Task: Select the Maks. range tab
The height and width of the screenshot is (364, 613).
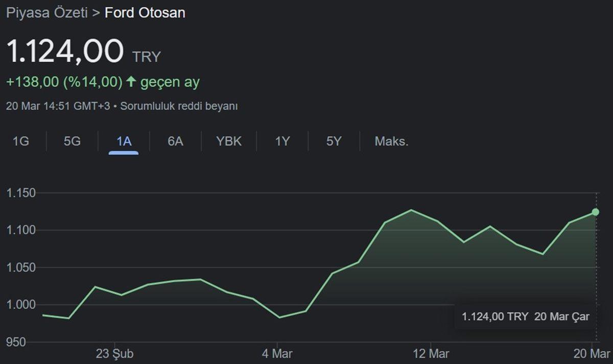Action: pyautogui.click(x=391, y=141)
